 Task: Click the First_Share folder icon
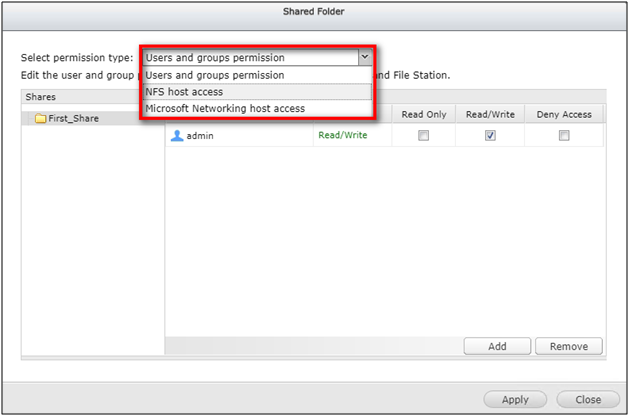pos(40,118)
